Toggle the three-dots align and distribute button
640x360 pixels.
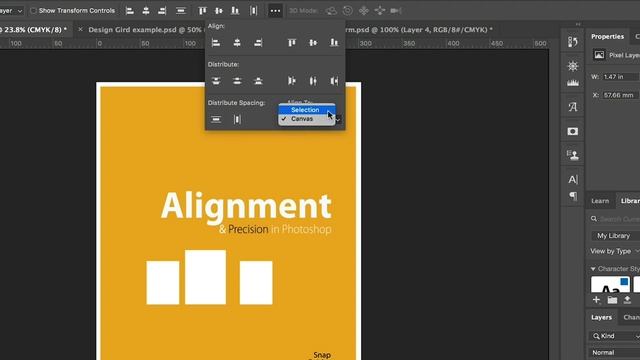point(275,11)
